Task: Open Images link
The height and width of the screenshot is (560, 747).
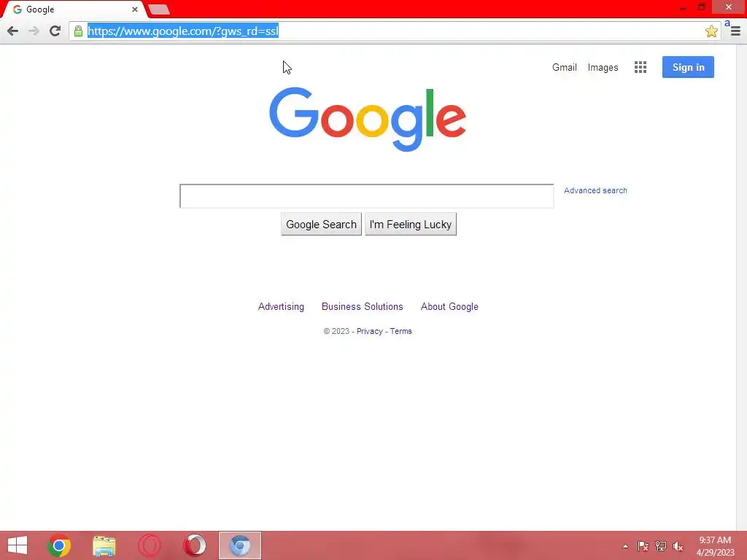Action: click(603, 67)
